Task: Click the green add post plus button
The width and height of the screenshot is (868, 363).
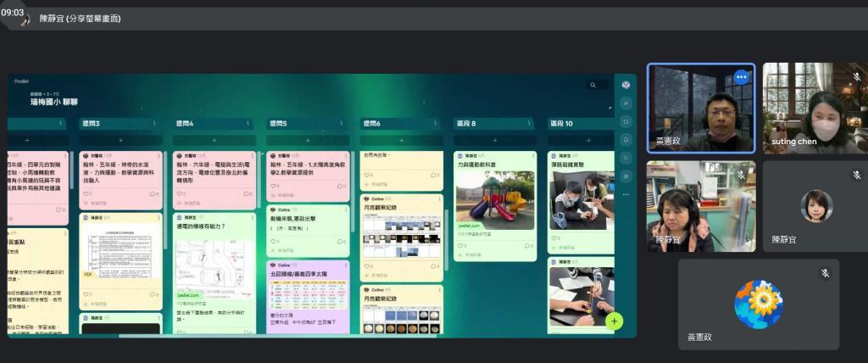Action: click(615, 321)
